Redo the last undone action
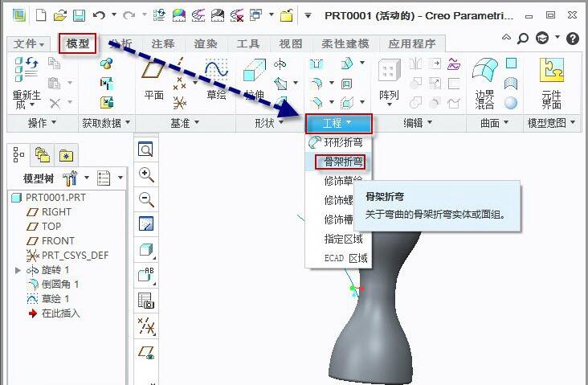The height and width of the screenshot is (385, 588). click(129, 15)
